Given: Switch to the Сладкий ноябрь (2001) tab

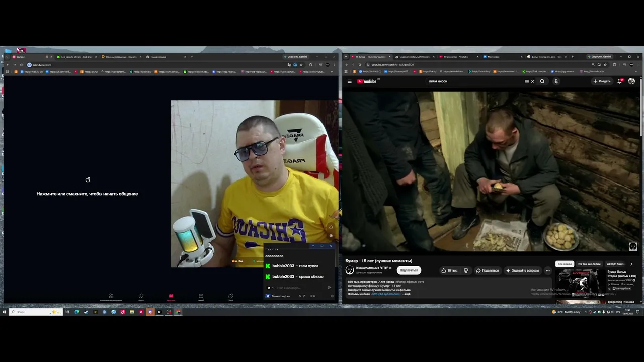Looking at the screenshot, I should coord(415,57).
